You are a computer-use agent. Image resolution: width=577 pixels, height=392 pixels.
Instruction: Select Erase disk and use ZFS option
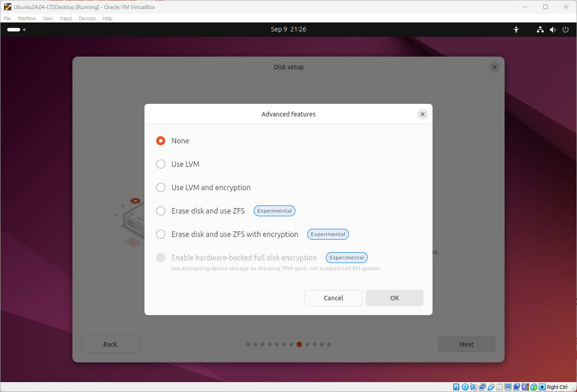click(x=161, y=211)
